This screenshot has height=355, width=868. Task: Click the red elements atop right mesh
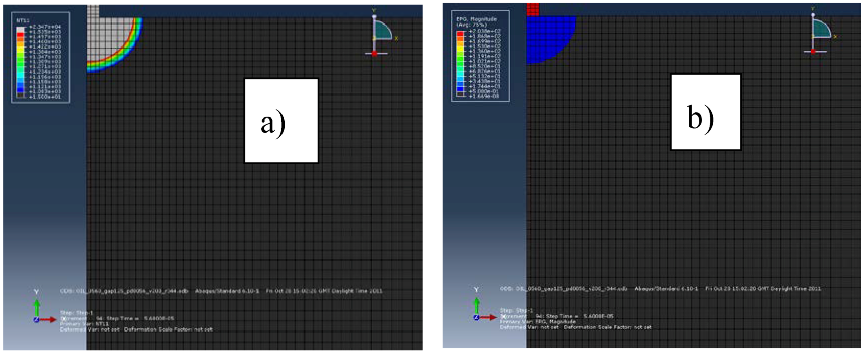click(533, 9)
